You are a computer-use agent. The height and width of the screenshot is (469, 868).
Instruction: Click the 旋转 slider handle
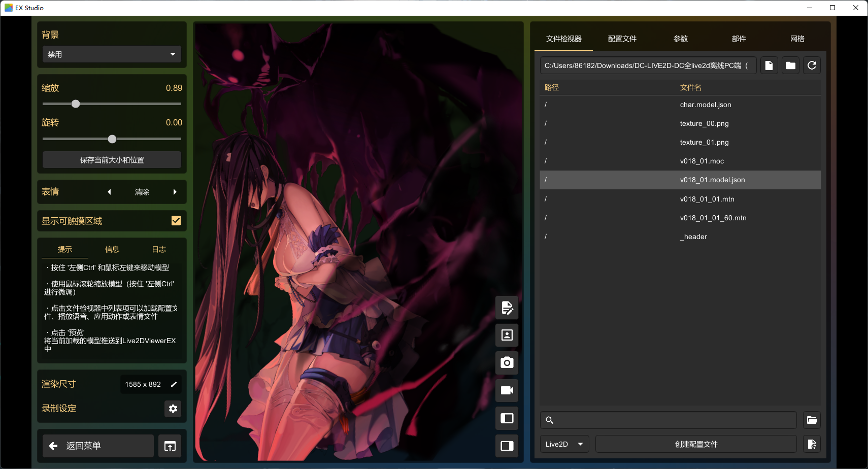click(112, 139)
